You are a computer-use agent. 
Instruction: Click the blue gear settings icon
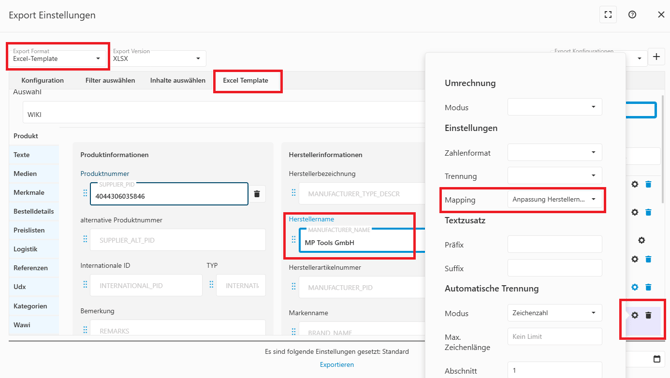tap(635, 287)
